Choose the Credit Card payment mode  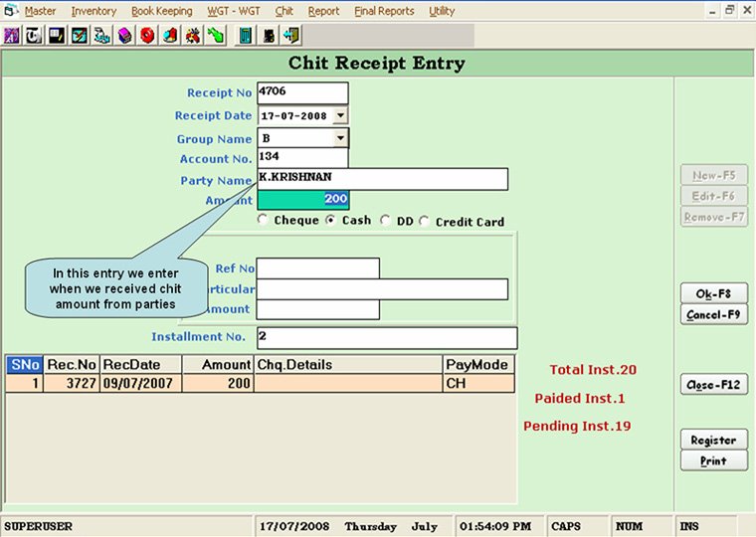tap(425, 222)
